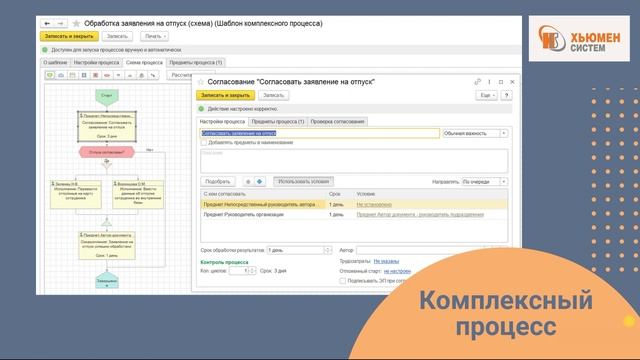
Task: Open help with the ? button
Action: click(x=506, y=96)
